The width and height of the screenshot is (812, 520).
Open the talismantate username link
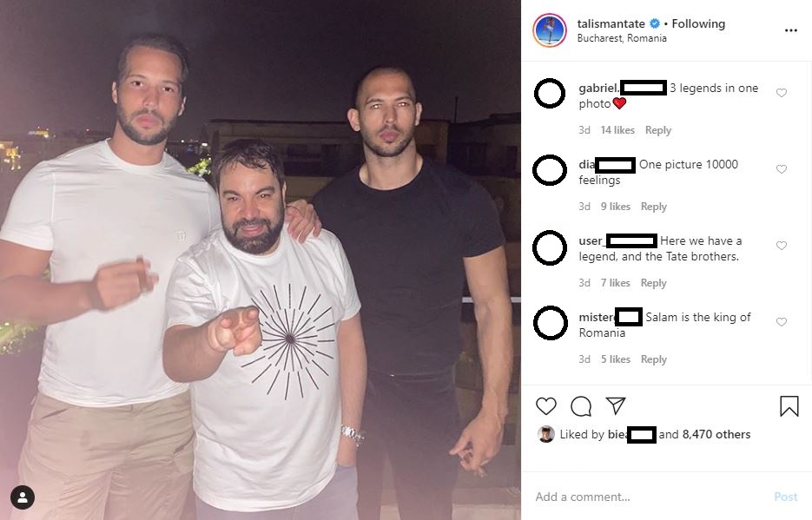[x=611, y=23]
